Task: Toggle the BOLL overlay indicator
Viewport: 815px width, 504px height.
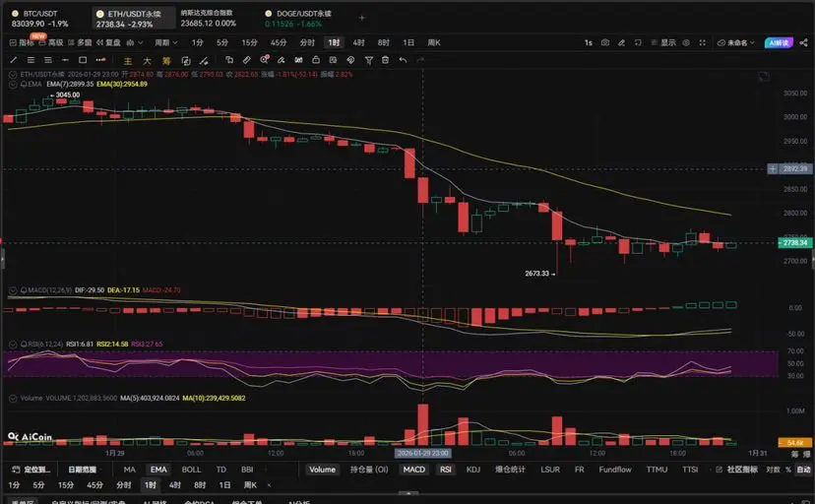Action: coord(191,470)
